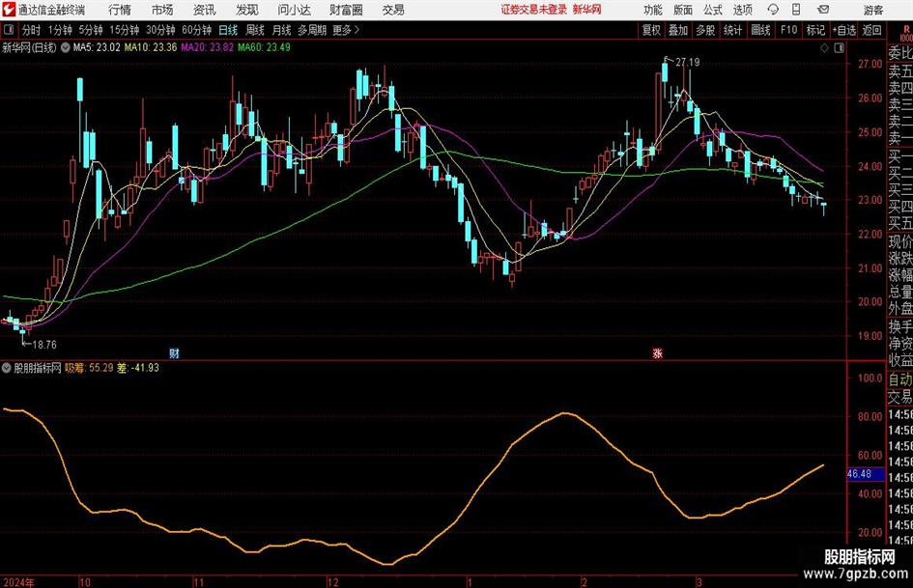Open the 资讯 menu
The height and width of the screenshot is (588, 913).
pyautogui.click(x=205, y=10)
